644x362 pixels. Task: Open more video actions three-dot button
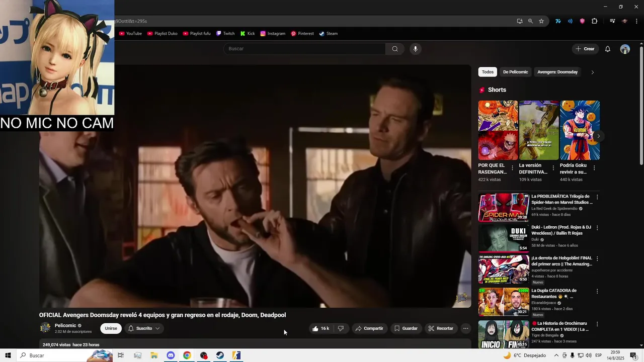466,328
